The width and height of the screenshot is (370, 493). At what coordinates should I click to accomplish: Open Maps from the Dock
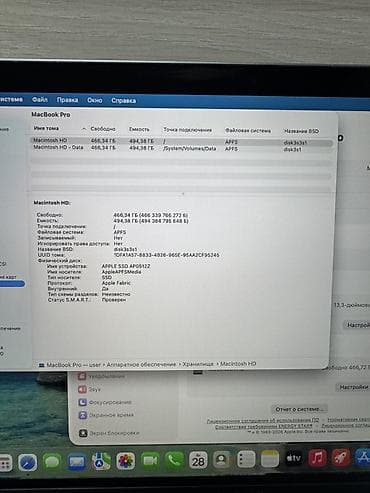[101, 461]
